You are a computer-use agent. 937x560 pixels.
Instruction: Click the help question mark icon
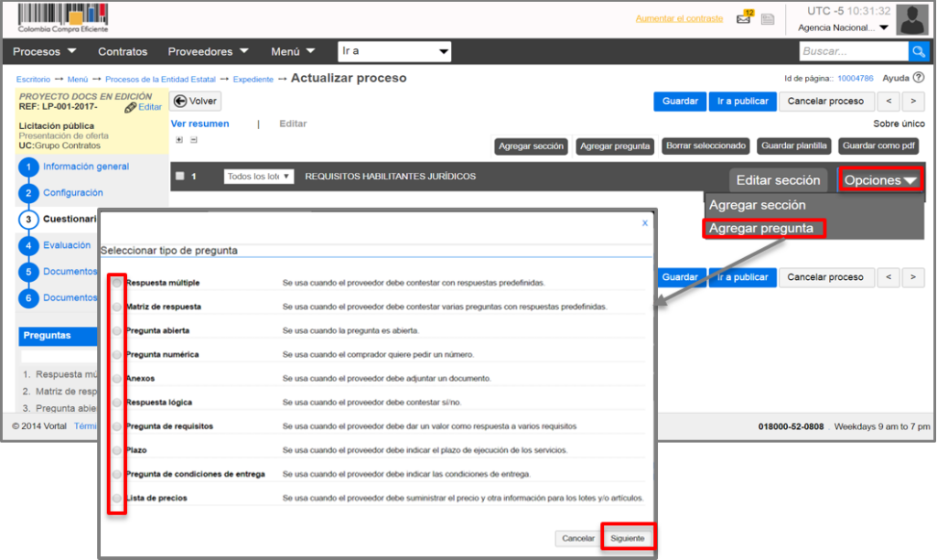pos(919,79)
